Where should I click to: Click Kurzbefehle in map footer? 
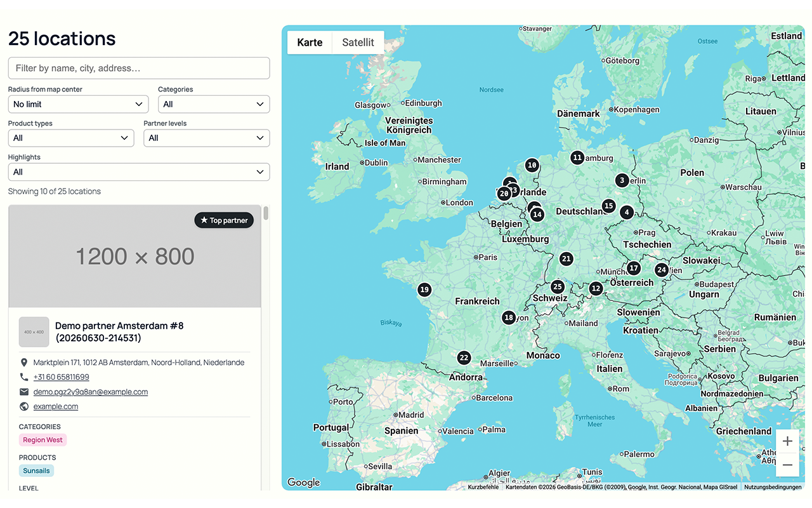pyautogui.click(x=483, y=487)
